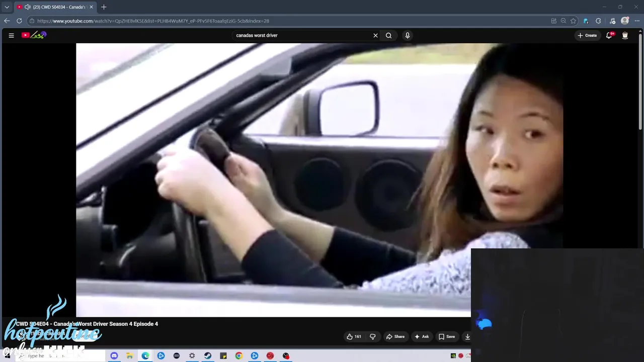Viewport: 644px width, 362px height.
Task: Download the video with the arrow icon
Action: pyautogui.click(x=467, y=337)
